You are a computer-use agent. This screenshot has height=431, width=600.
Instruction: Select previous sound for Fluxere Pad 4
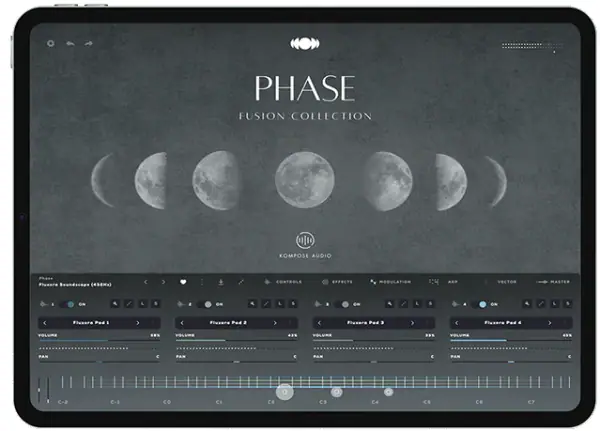click(457, 323)
